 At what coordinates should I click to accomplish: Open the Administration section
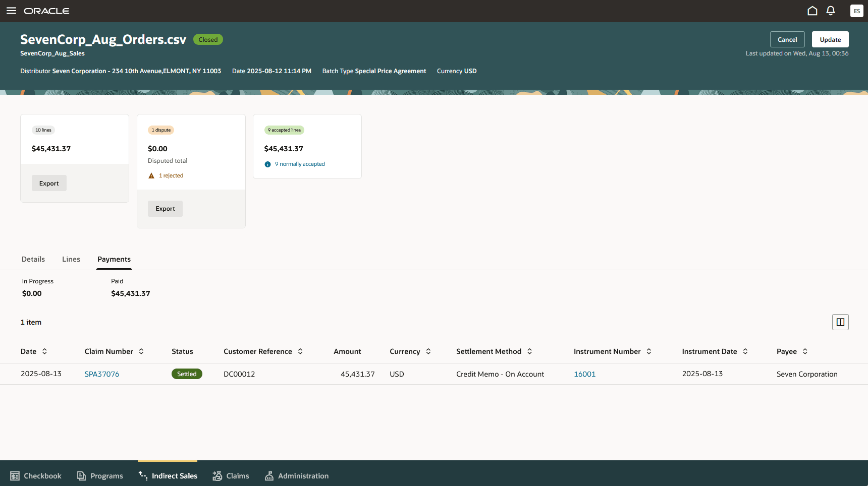[297, 476]
